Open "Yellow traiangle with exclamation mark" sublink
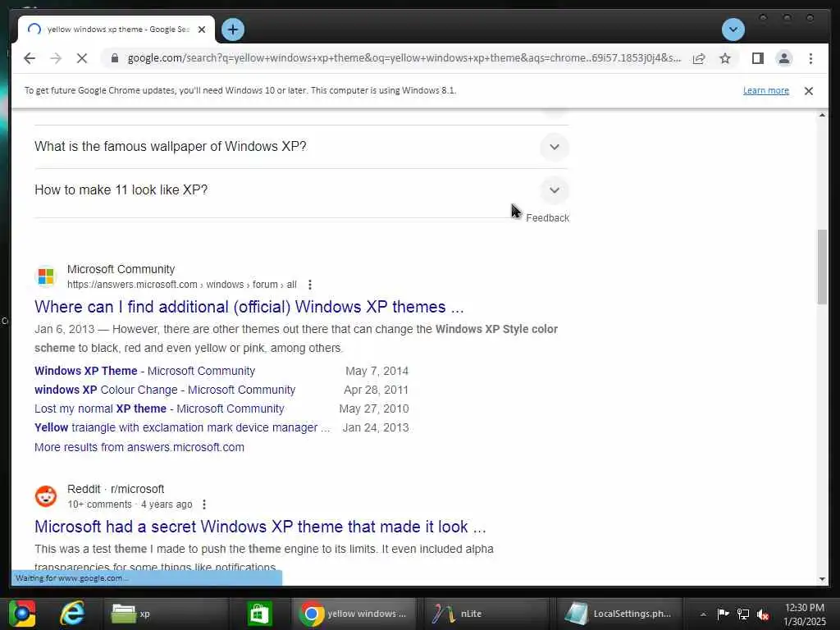This screenshot has height=630, width=840. 182,428
